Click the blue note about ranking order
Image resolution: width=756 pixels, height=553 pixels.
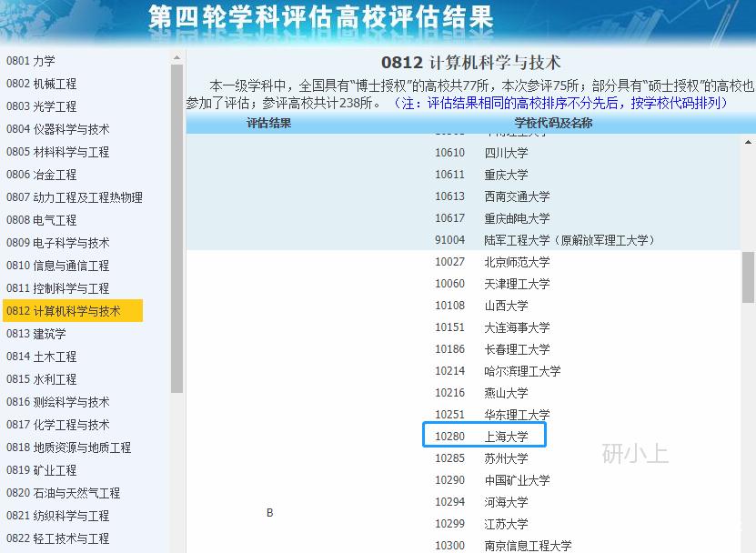559,103
